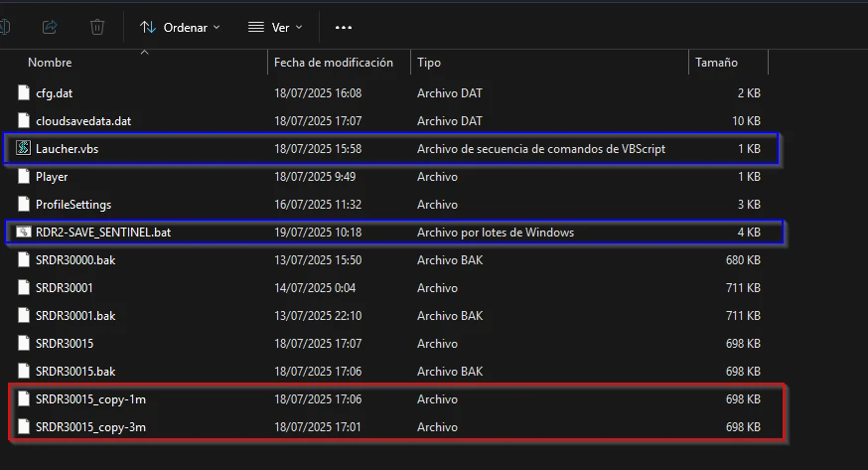Click the batch file icon of RDR2-SAVE_SENTINEL.bat

click(23, 233)
